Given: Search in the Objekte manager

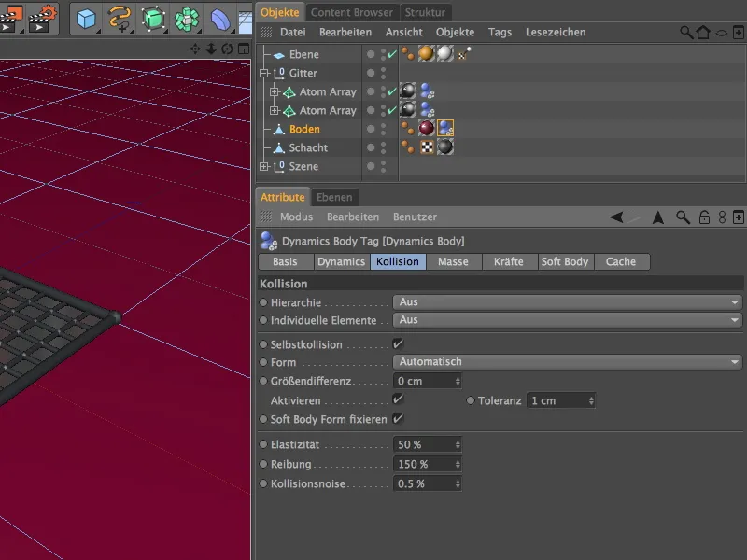Looking at the screenshot, I should 686,33.
